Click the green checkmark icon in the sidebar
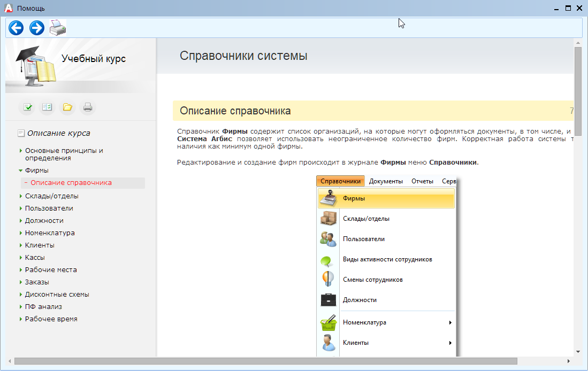The width and height of the screenshot is (588, 371). coord(28,107)
